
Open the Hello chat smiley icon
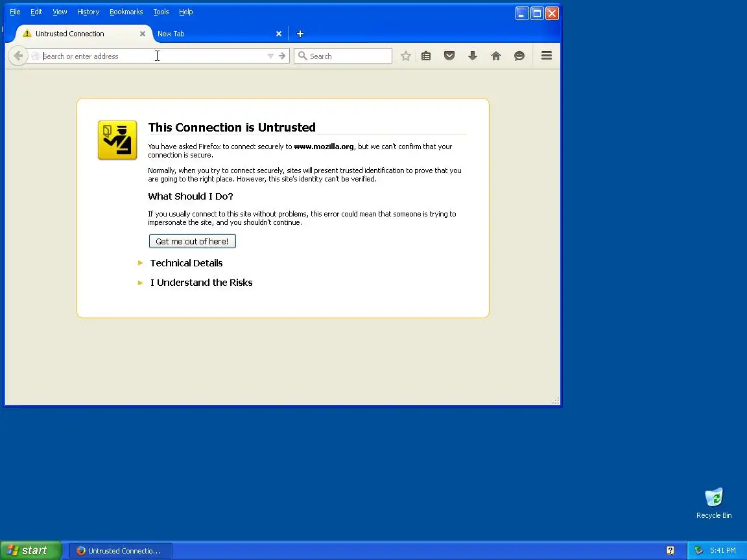click(519, 56)
